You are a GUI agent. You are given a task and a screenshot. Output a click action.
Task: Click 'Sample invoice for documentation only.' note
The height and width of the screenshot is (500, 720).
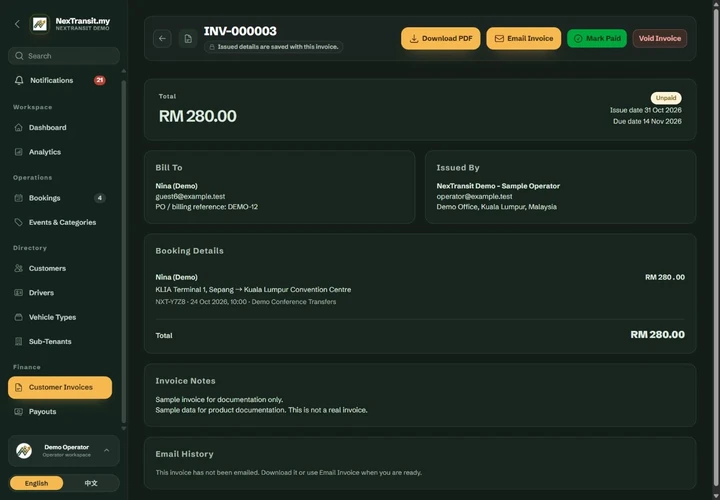click(x=219, y=399)
